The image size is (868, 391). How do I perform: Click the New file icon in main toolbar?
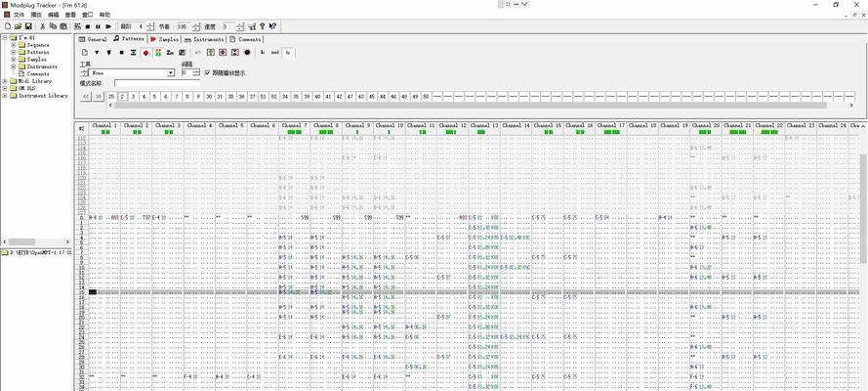tap(8, 26)
